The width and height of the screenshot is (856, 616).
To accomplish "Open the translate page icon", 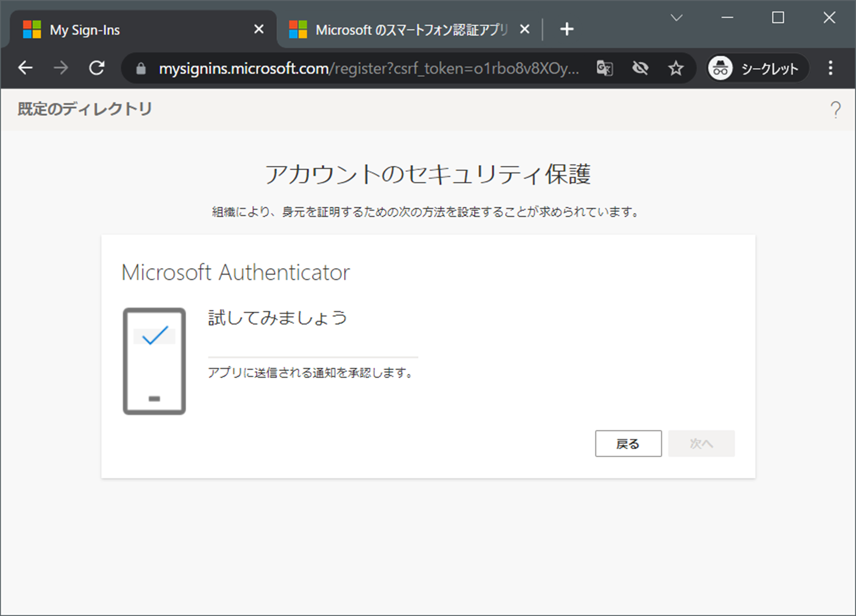I will pos(604,68).
